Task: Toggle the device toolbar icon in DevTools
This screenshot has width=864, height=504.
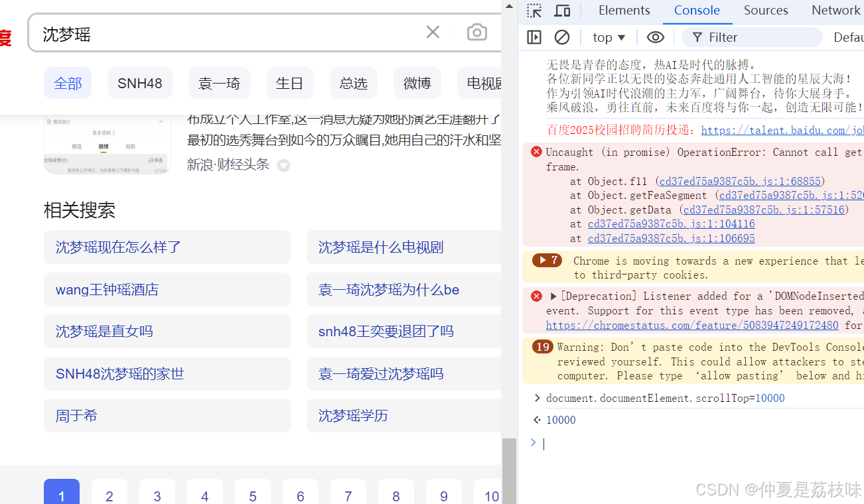Action: click(x=562, y=11)
